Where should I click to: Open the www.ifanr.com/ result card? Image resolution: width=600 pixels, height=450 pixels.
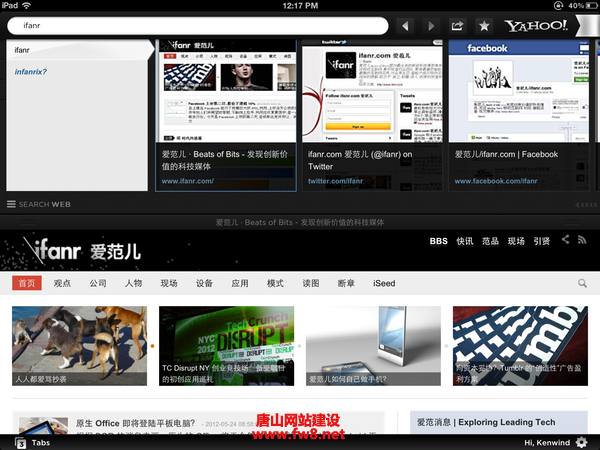pos(226,115)
